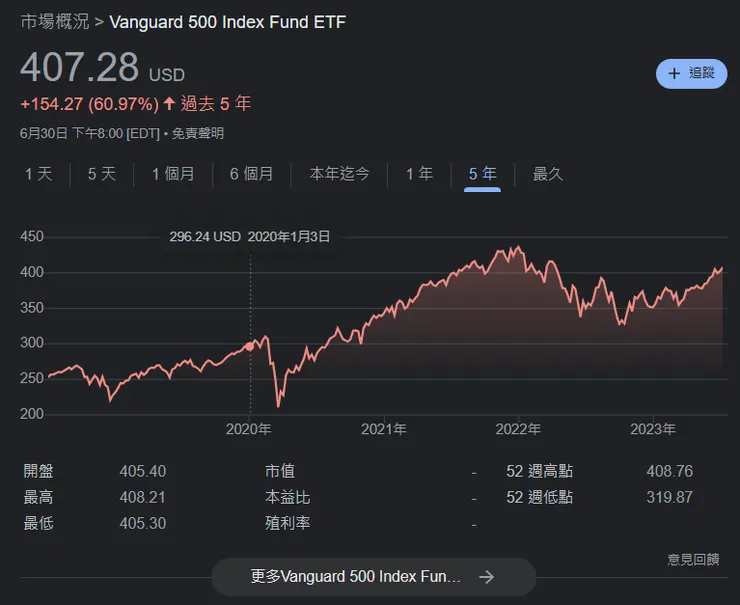This screenshot has height=605, width=740.
Task: Click the 意見回饋 feedback link
Action: 693,559
